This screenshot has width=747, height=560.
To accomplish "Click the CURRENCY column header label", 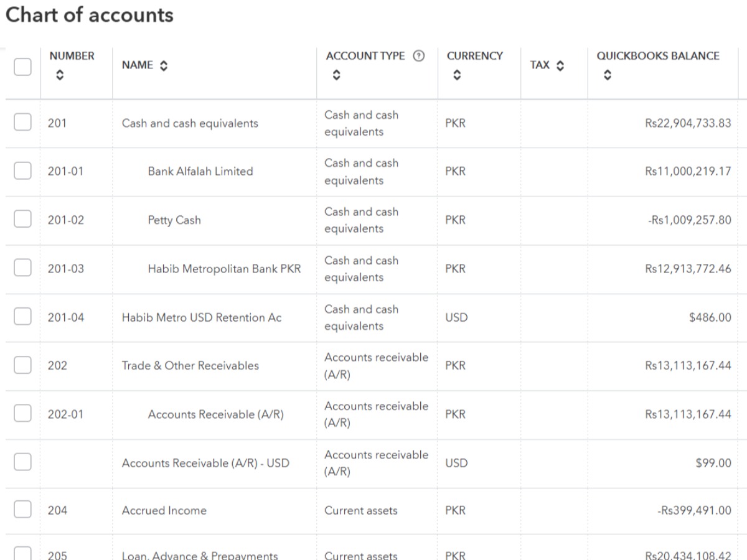I will click(474, 55).
